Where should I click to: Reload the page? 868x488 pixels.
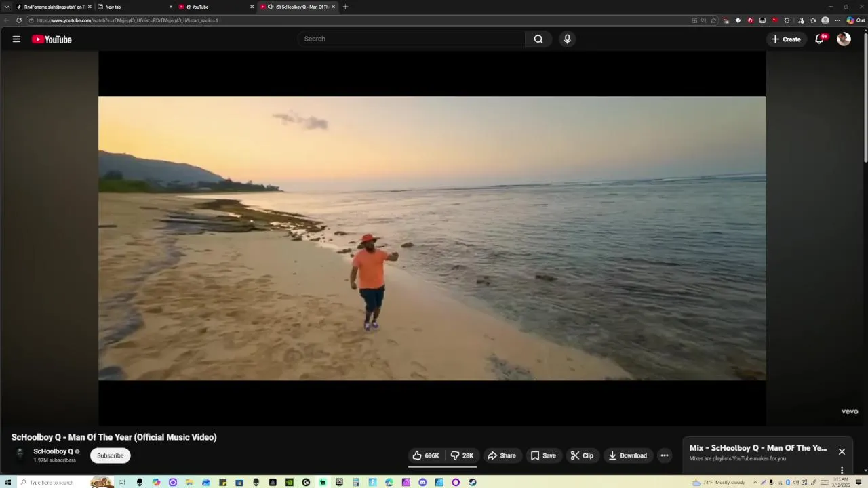(19, 20)
